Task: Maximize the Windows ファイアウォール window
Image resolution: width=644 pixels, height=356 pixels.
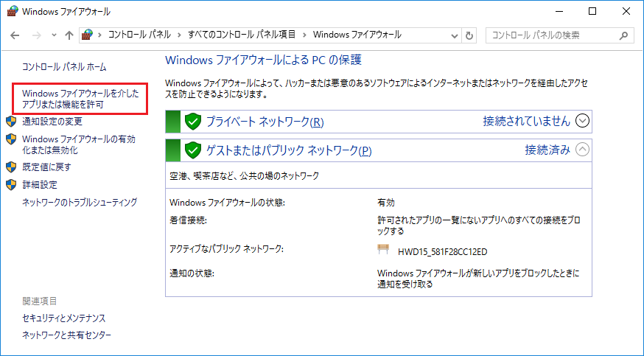Action: (592, 12)
